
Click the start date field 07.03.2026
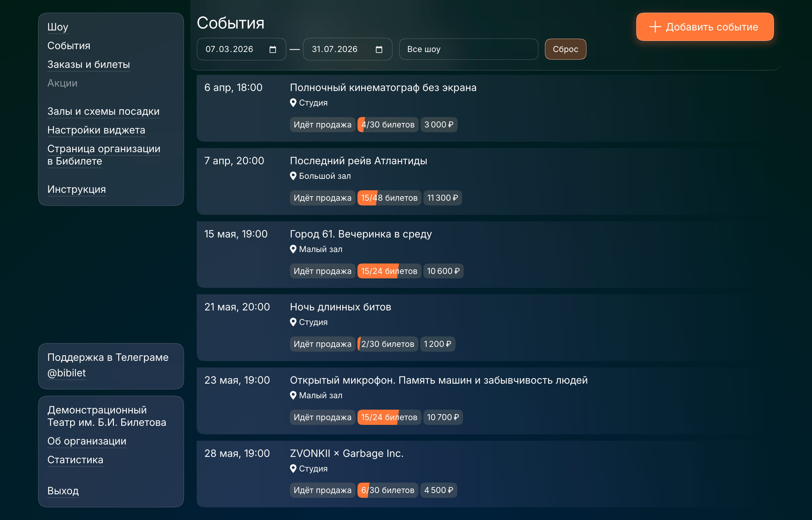coord(230,49)
